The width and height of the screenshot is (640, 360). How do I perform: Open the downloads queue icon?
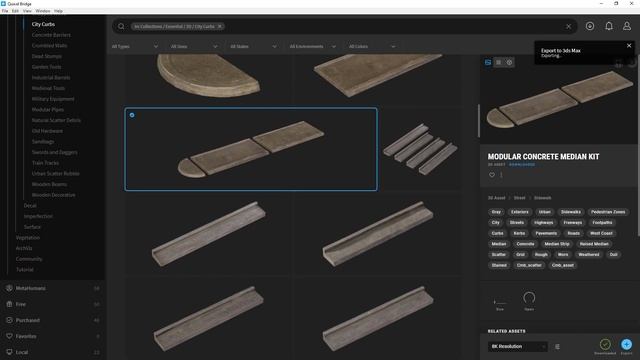590,26
